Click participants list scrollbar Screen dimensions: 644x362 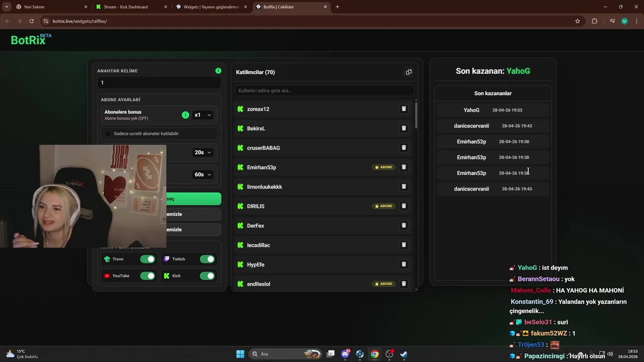(416, 116)
